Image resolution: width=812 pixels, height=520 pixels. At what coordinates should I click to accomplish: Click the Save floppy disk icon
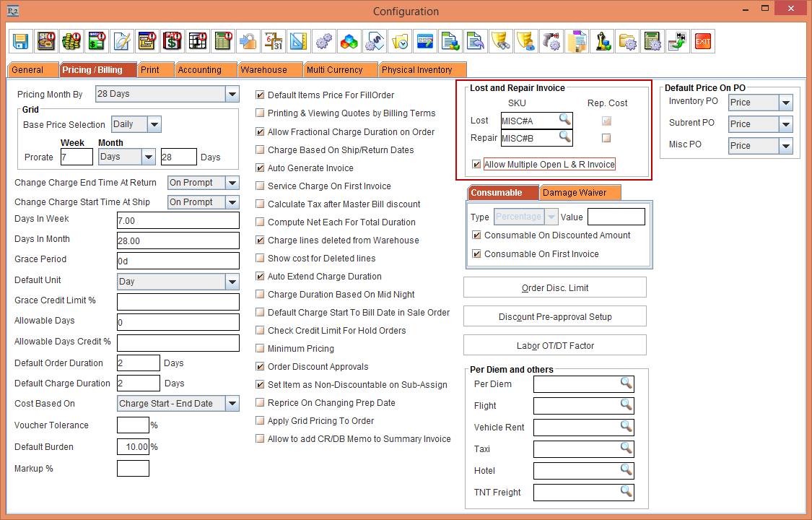[20, 41]
